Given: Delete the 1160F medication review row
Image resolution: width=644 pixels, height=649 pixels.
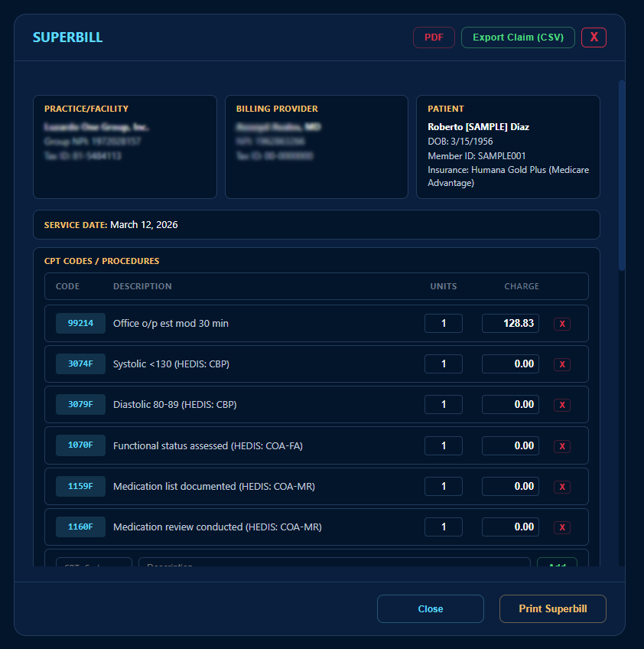Looking at the screenshot, I should pyautogui.click(x=562, y=527).
